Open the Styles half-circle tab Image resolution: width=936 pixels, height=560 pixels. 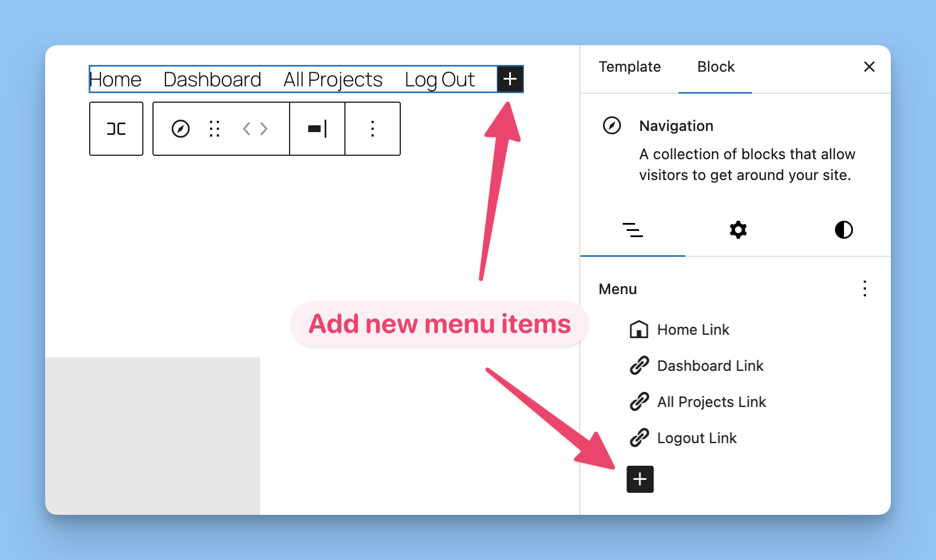point(843,230)
